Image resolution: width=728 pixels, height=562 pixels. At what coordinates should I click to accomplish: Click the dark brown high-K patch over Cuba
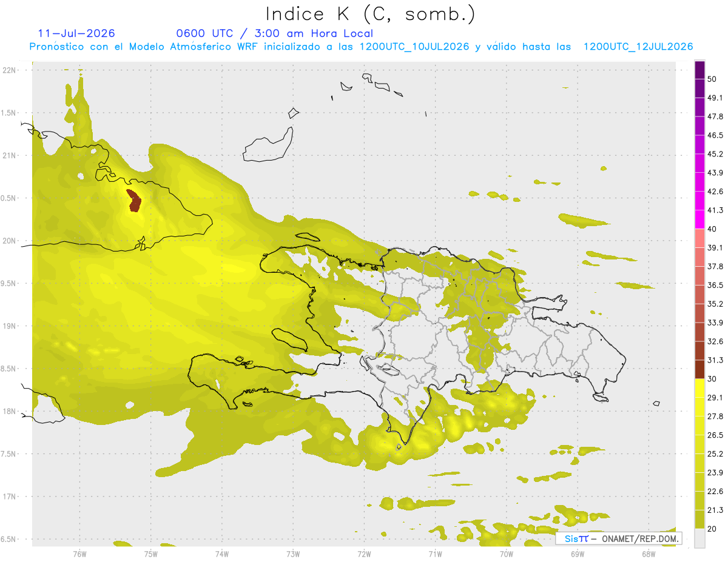tap(134, 201)
